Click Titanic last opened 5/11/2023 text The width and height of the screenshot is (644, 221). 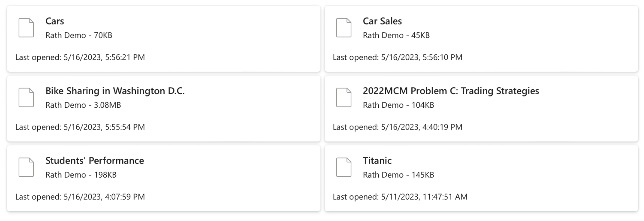point(400,197)
